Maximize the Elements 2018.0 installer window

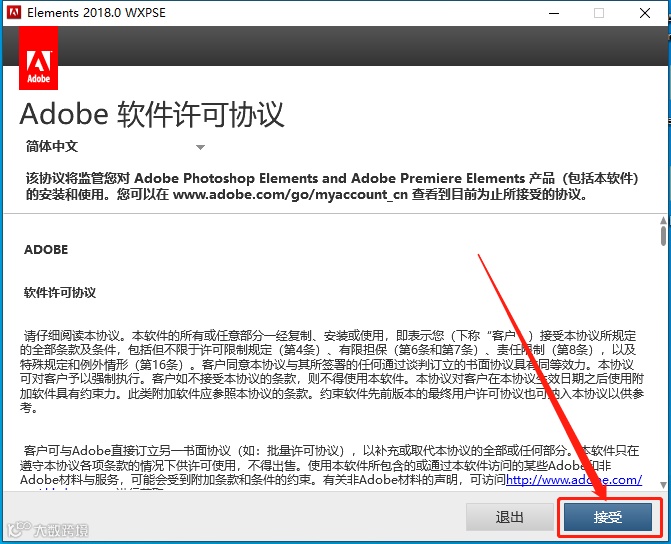(x=599, y=13)
